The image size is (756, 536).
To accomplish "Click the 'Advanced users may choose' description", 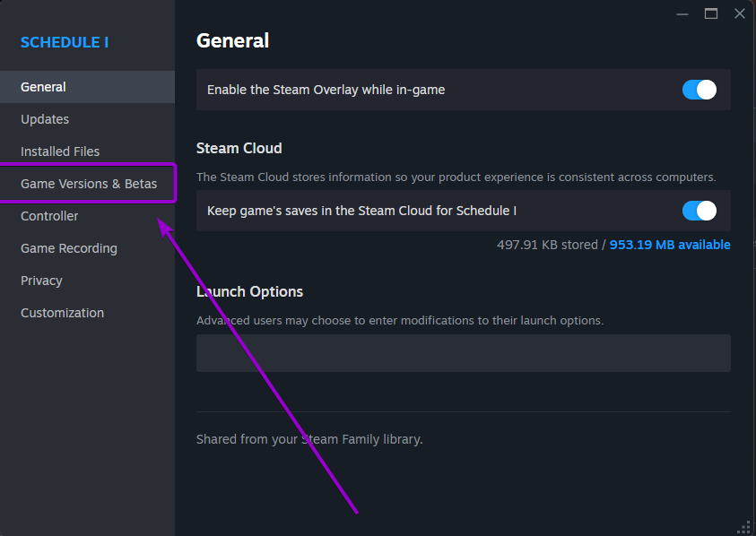I will click(400, 321).
